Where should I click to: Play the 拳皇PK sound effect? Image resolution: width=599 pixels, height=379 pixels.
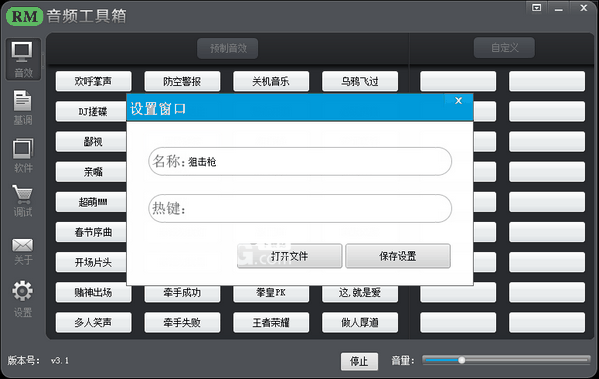tap(271, 294)
